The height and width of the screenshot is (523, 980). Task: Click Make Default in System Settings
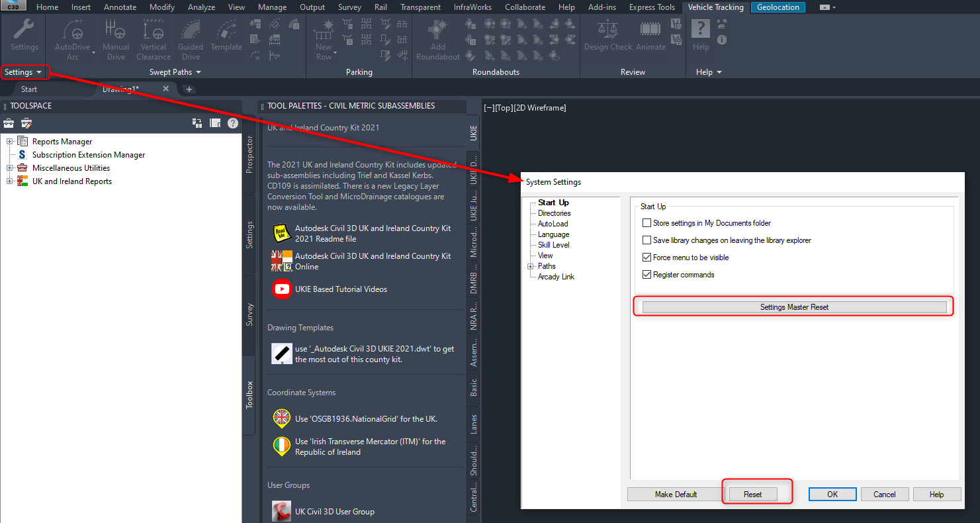[x=676, y=495]
